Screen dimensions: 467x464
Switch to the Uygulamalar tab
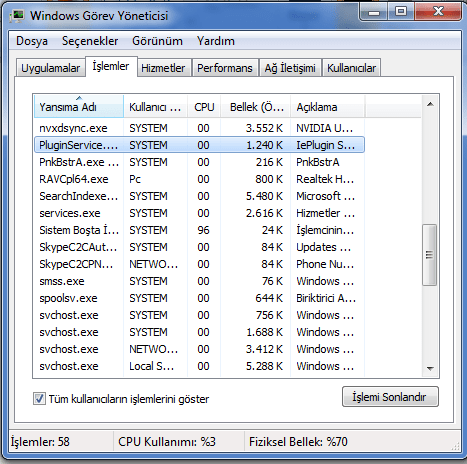pyautogui.click(x=50, y=68)
